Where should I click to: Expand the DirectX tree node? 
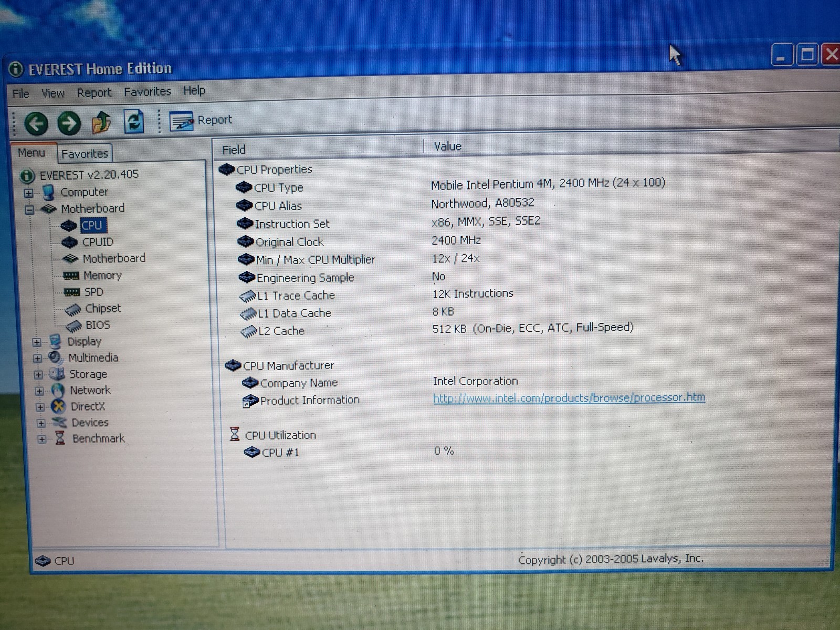[x=40, y=407]
